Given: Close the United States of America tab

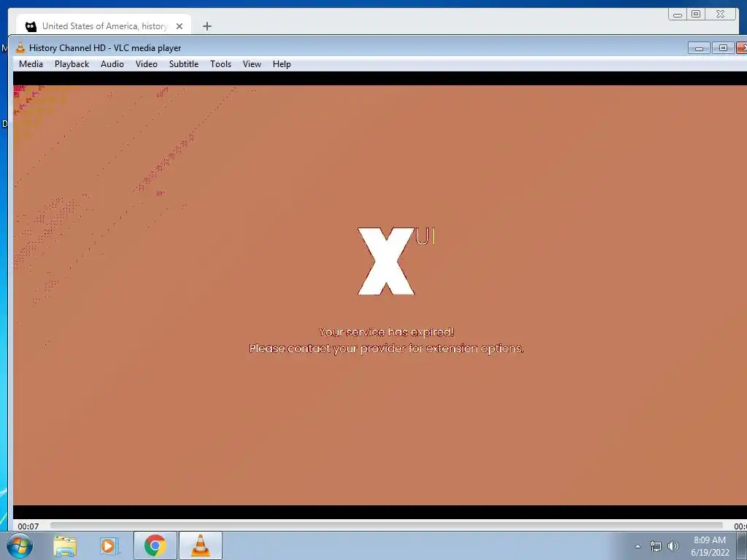Looking at the screenshot, I should (179, 26).
